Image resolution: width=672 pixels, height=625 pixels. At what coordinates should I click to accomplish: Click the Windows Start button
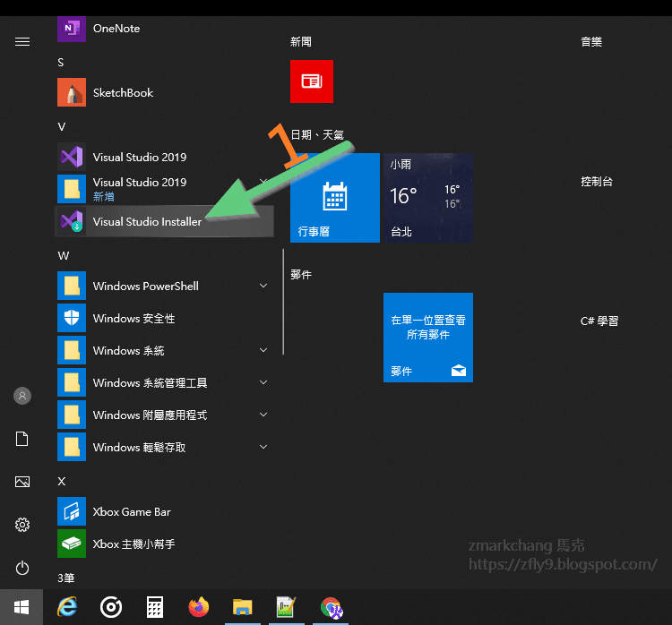22,607
